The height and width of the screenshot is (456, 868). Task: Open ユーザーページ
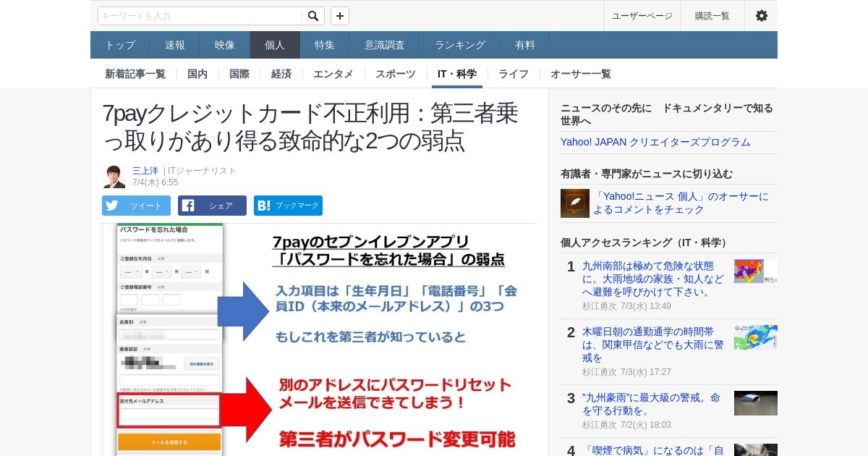coord(642,16)
